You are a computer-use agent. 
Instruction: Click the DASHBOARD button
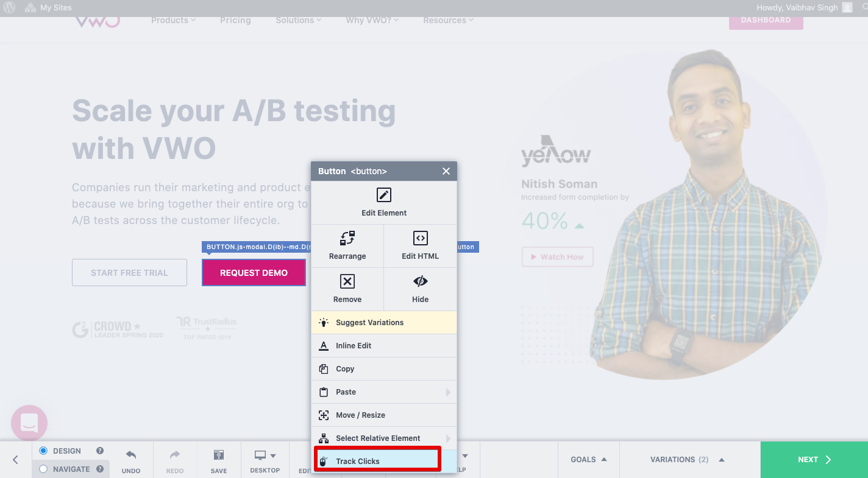click(766, 21)
